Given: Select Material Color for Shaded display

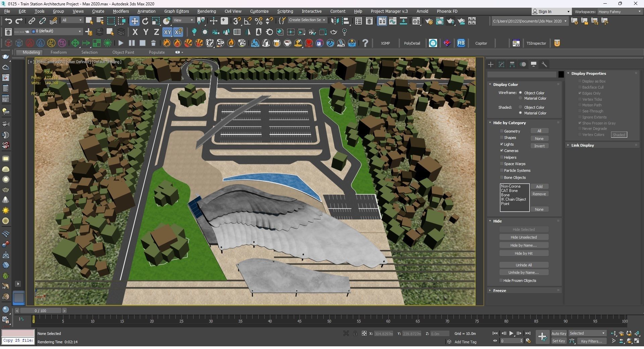Looking at the screenshot, I should 521,113.
